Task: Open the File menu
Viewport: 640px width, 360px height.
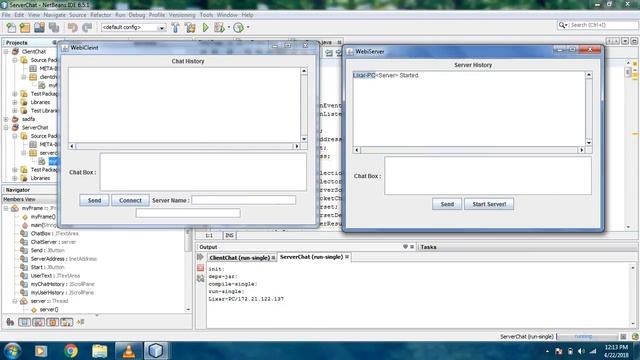Action: (6, 15)
